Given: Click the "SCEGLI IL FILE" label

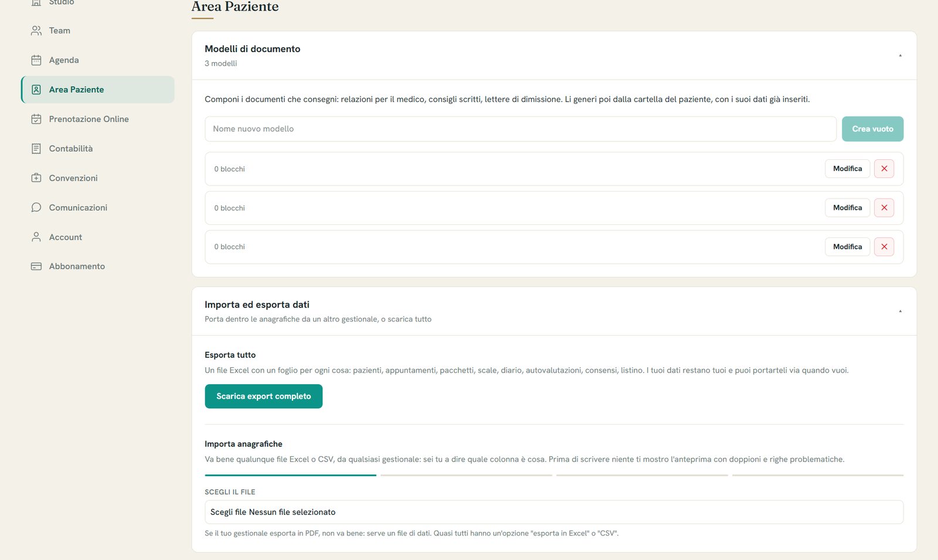Looking at the screenshot, I should click(x=230, y=492).
